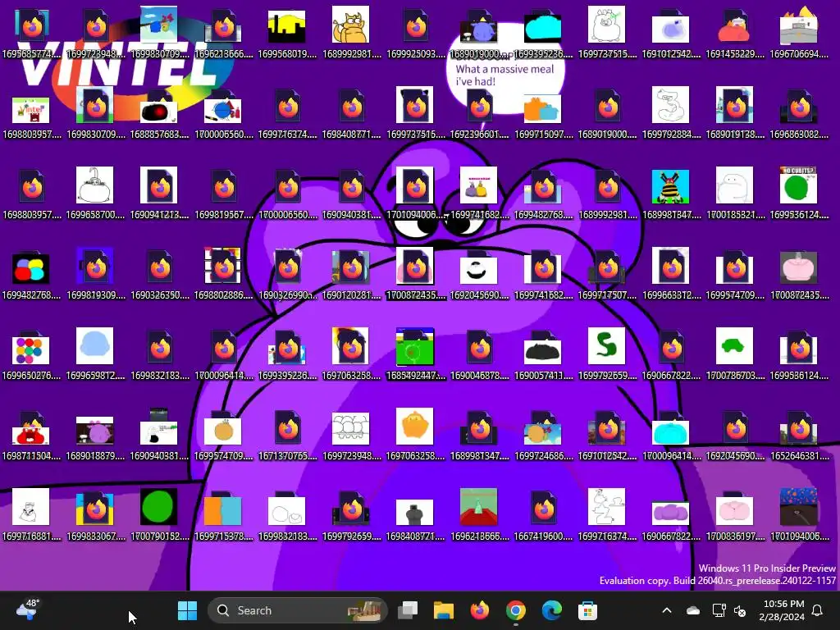This screenshot has height=630, width=840.
Task: Open Microsoft Store from taskbar
Action: (587, 610)
